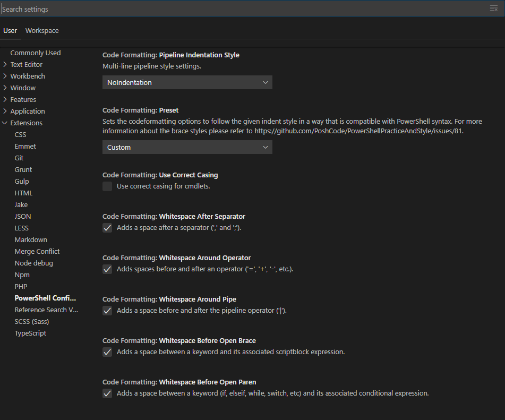Clear settings search with the filter icon

pos(494,8)
